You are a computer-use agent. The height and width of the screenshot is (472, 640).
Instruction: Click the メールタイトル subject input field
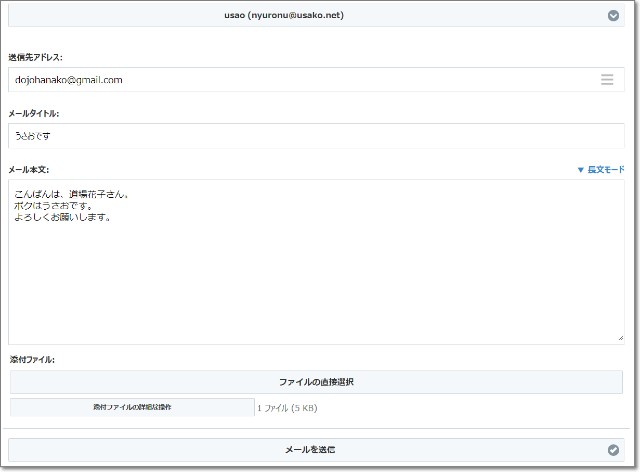tap(300, 135)
